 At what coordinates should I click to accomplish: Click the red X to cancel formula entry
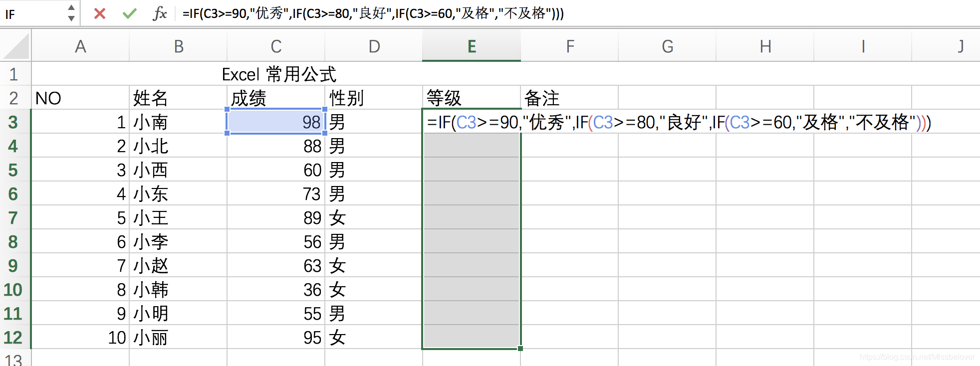pyautogui.click(x=99, y=14)
